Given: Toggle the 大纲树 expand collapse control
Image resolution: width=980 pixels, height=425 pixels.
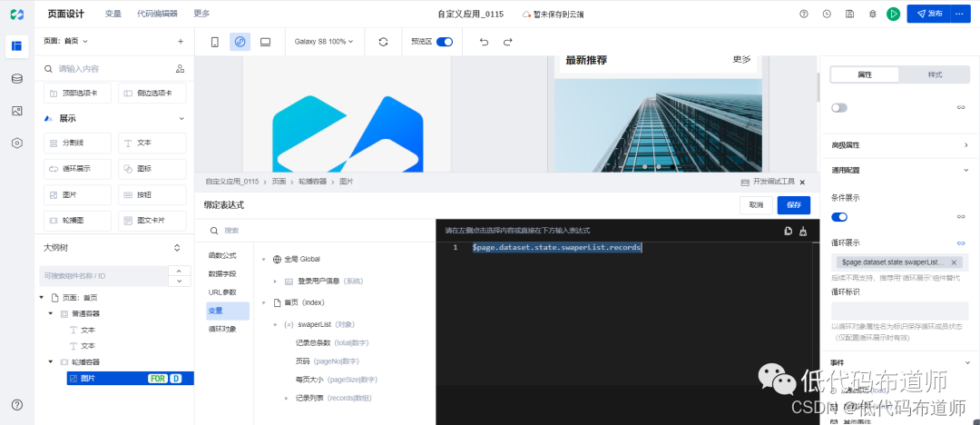Looking at the screenshot, I should click(177, 248).
